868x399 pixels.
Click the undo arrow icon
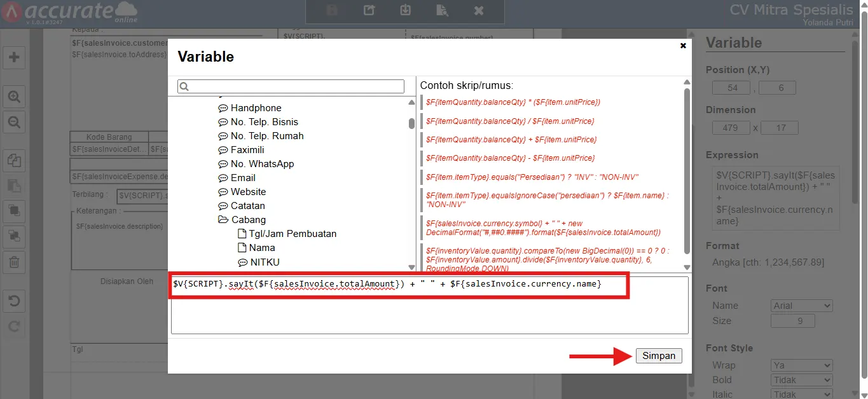[x=14, y=301]
